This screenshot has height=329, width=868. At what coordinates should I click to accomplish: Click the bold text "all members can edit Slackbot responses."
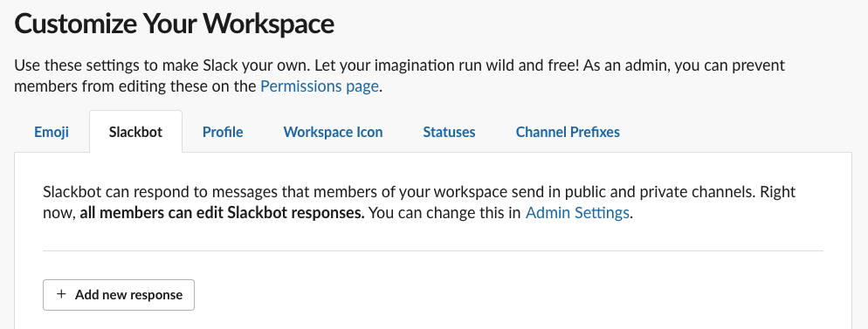222,213
